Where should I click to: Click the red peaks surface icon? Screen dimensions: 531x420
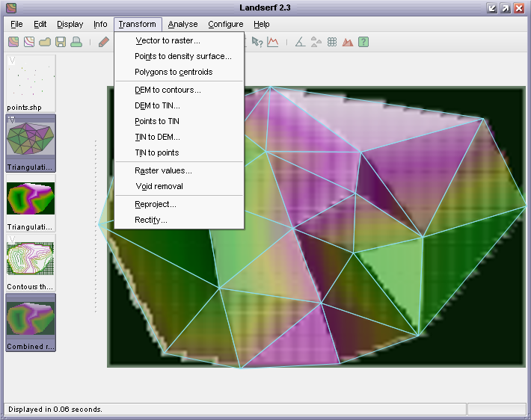tap(348, 42)
